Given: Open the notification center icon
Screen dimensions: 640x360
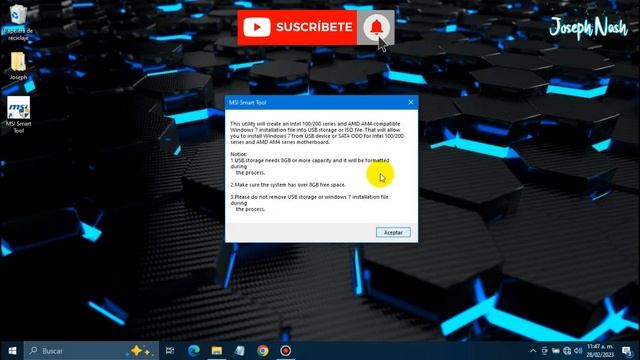Looking at the screenshot, I should [x=627, y=351].
